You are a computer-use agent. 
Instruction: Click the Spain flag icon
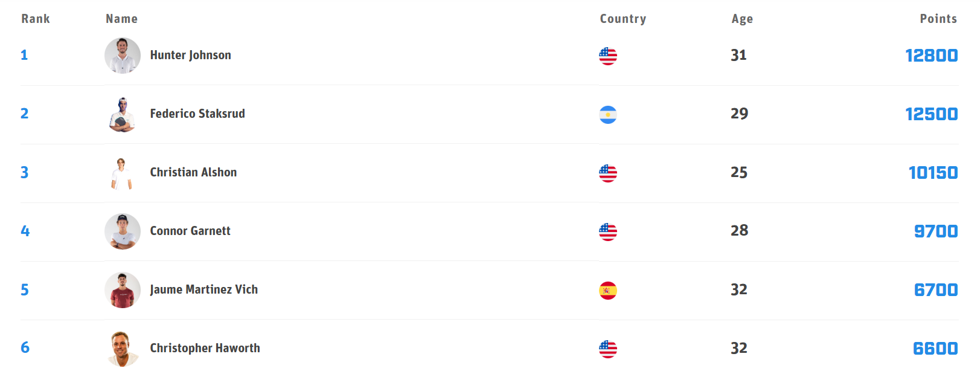608,291
